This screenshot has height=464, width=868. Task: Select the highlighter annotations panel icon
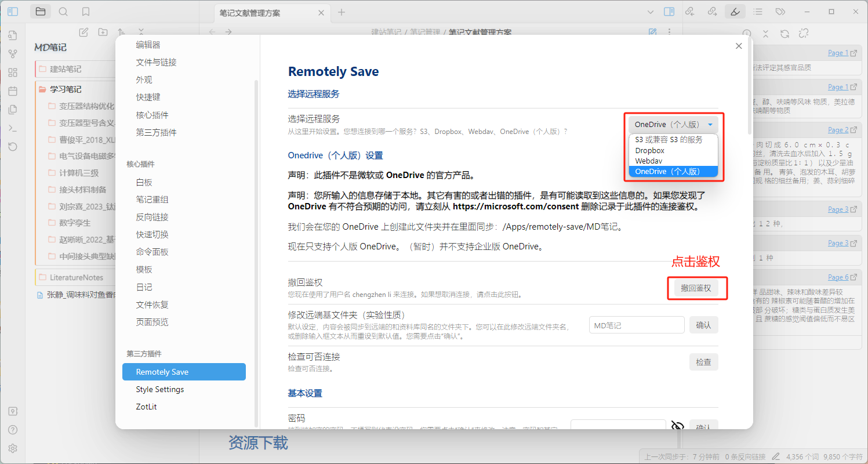[735, 11]
